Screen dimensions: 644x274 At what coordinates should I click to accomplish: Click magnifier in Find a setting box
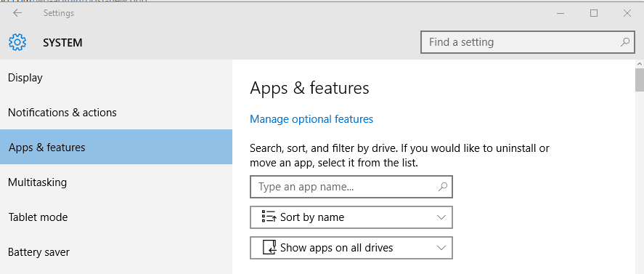click(624, 42)
